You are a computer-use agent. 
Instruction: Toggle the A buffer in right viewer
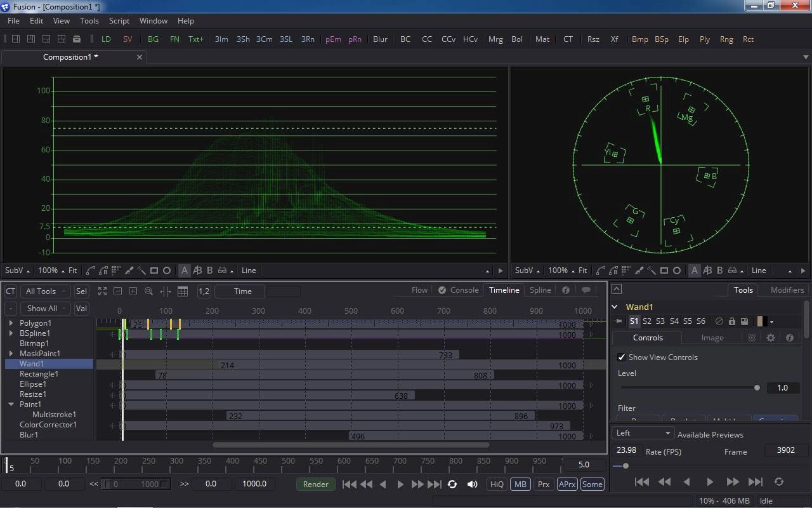[x=695, y=271]
